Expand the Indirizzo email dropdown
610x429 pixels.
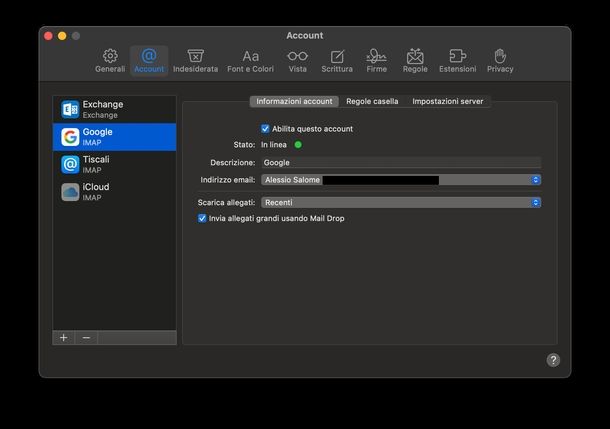click(x=535, y=180)
